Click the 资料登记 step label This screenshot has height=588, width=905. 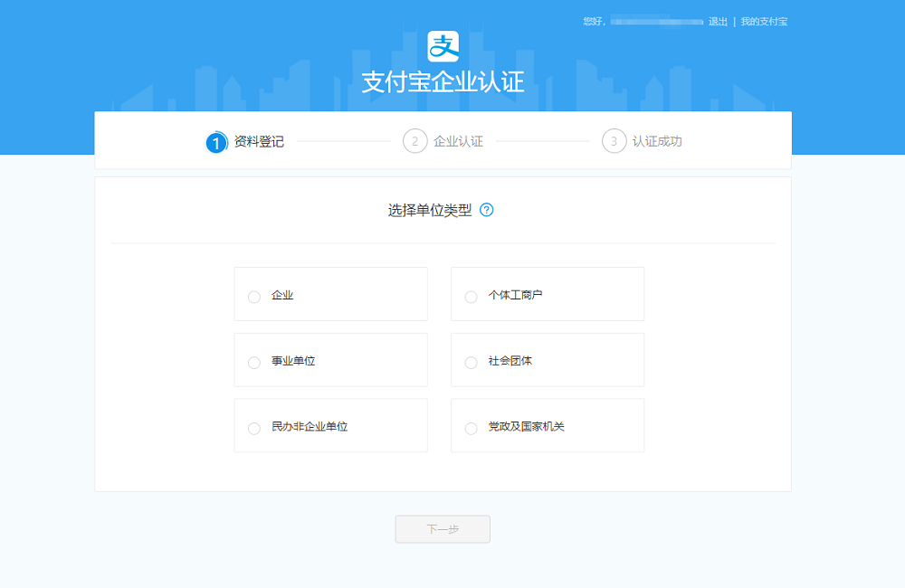pos(259,141)
